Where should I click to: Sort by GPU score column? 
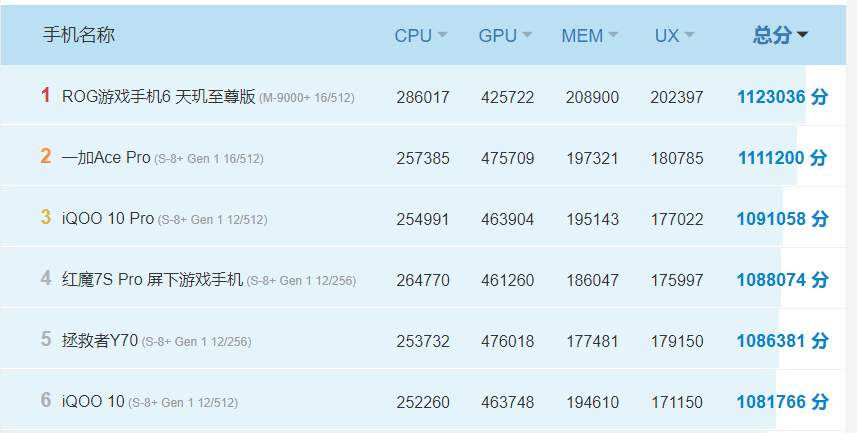click(x=505, y=36)
